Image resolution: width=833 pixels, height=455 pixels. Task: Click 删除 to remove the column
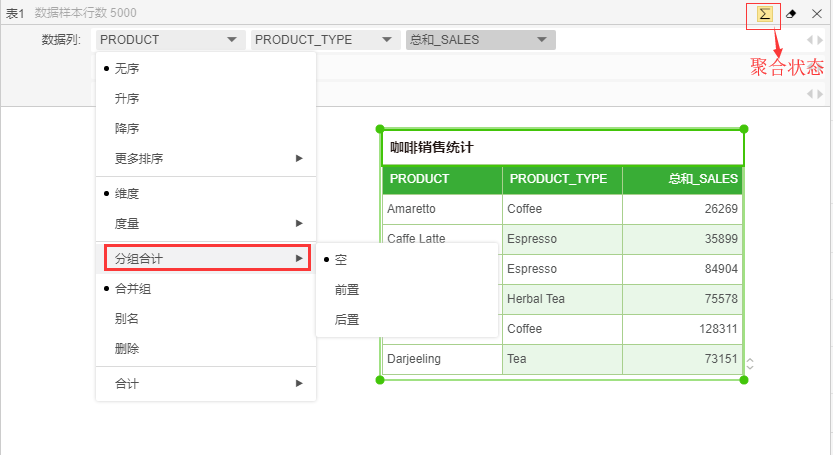click(127, 349)
